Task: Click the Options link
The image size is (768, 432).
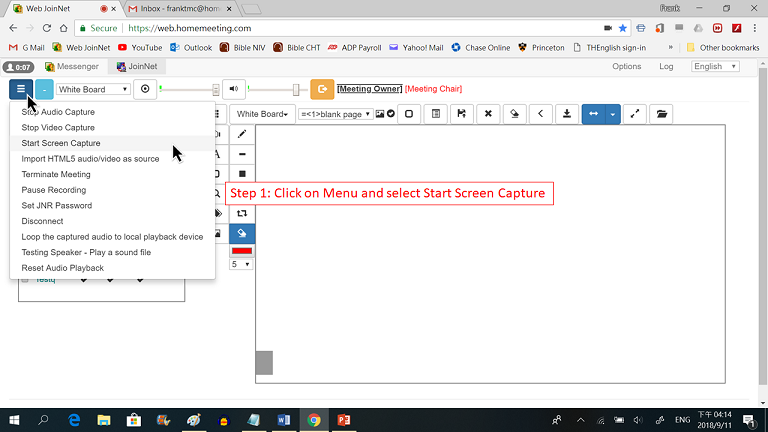Action: (x=626, y=66)
